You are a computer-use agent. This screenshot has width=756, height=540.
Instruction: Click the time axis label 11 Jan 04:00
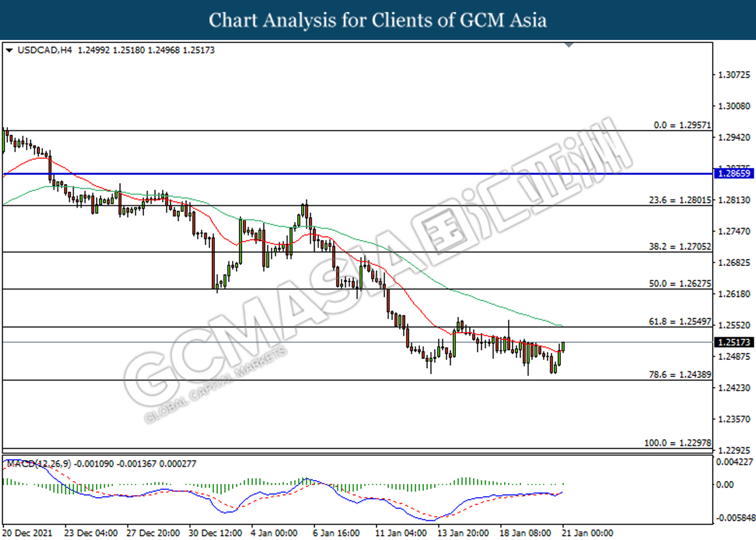point(401,533)
